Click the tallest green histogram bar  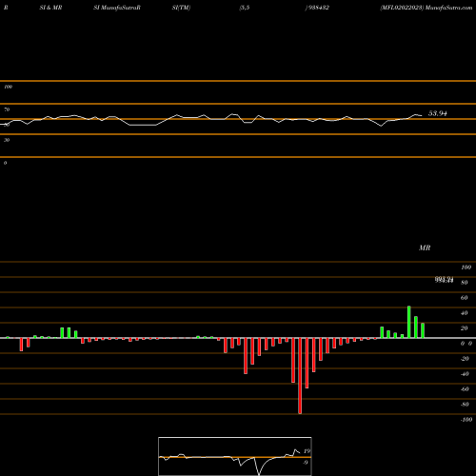tap(409, 322)
